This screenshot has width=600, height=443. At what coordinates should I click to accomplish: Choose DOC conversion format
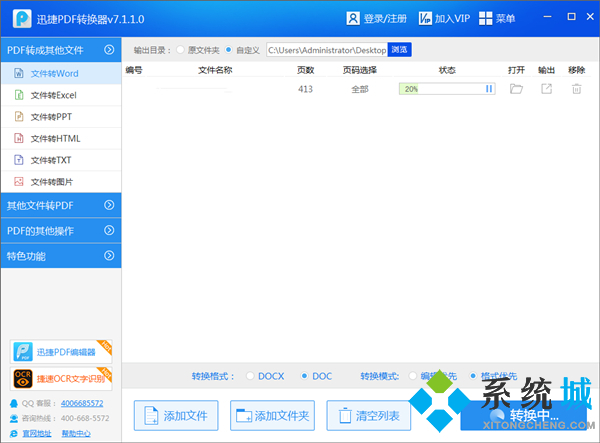[x=305, y=376]
